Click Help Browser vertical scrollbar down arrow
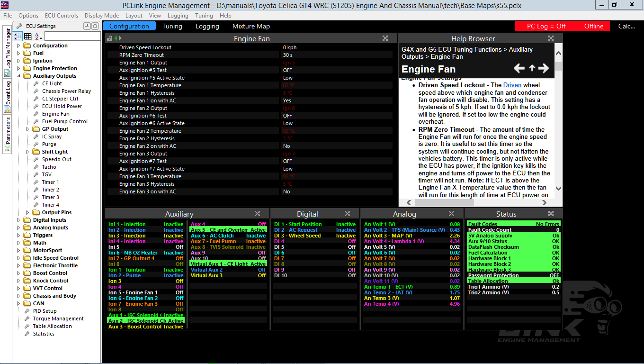Screen dimensions: 644x364 click(x=558, y=188)
